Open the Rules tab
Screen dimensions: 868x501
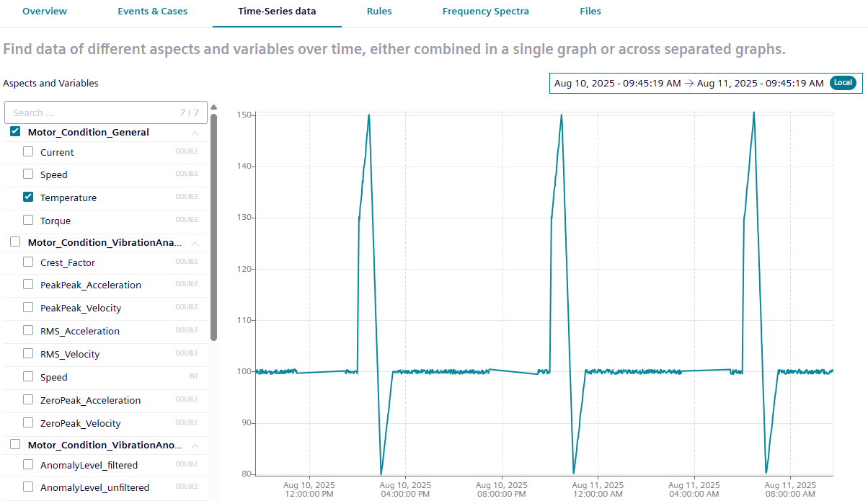pyautogui.click(x=379, y=12)
